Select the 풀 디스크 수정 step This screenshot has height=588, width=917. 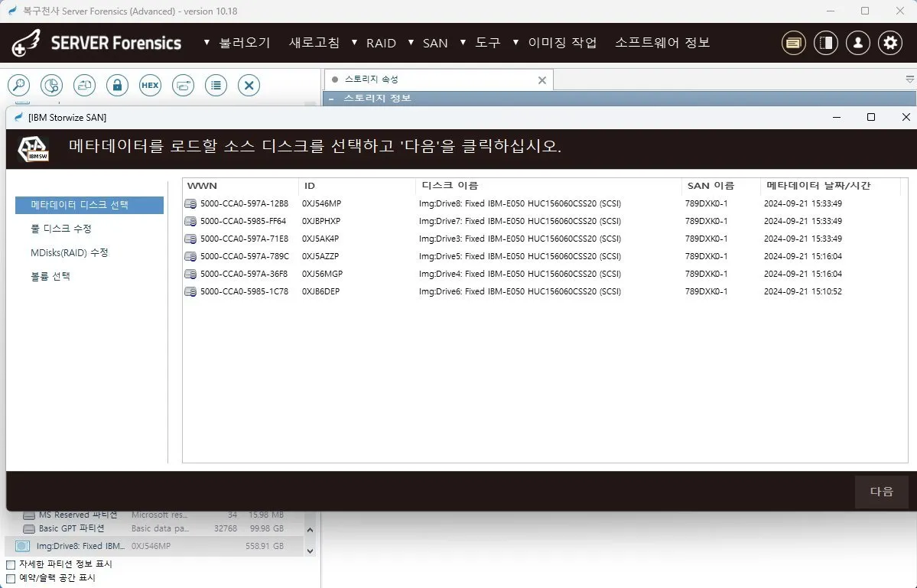coord(61,229)
